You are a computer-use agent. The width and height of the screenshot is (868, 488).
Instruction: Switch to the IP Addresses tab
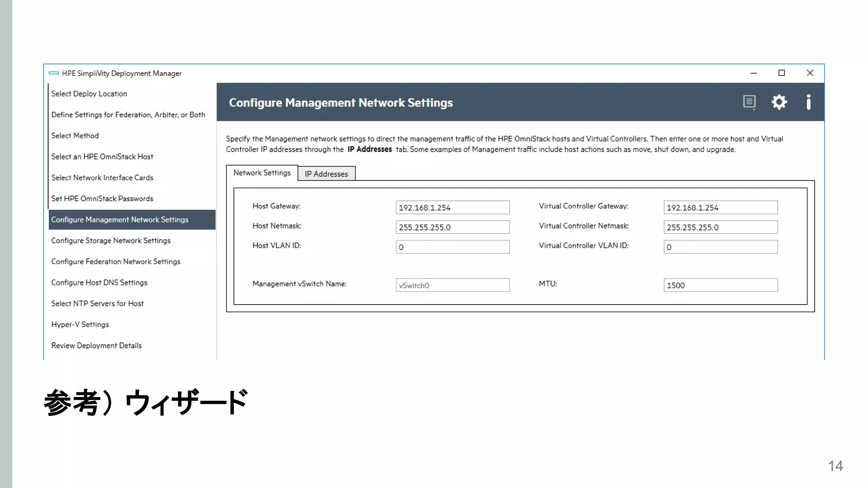click(x=326, y=174)
